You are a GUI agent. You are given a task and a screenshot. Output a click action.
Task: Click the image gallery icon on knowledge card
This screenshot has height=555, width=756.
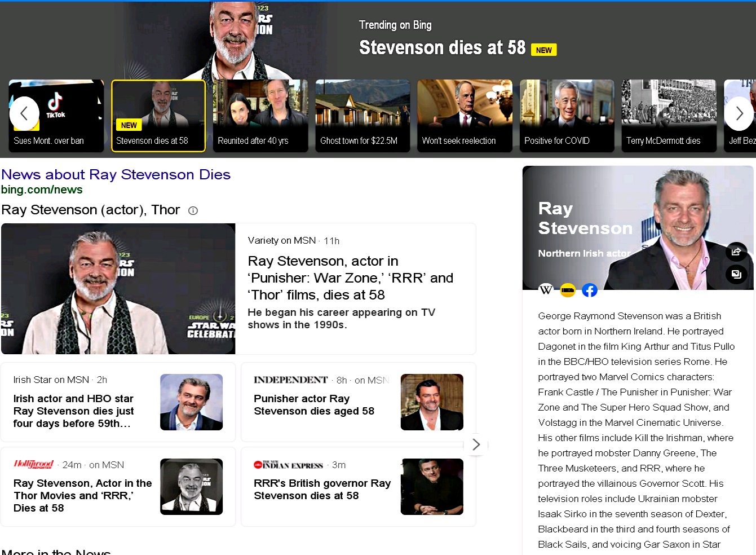coord(736,274)
